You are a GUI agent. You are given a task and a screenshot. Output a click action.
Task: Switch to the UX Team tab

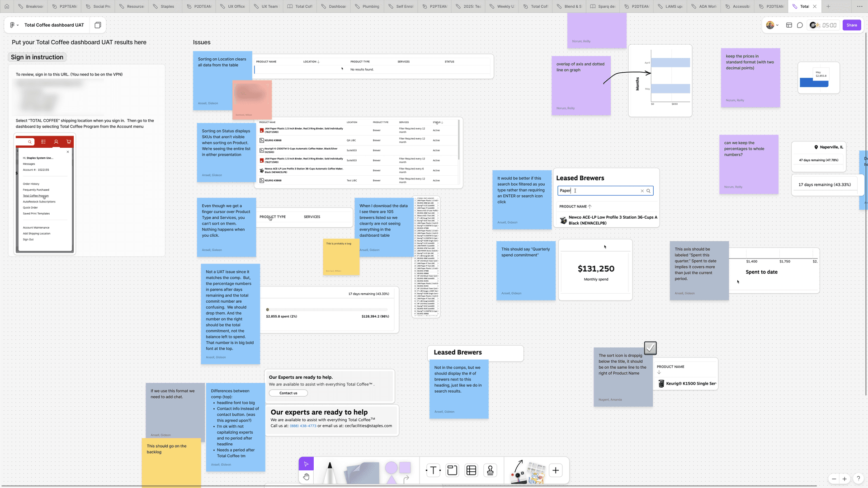(267, 6)
